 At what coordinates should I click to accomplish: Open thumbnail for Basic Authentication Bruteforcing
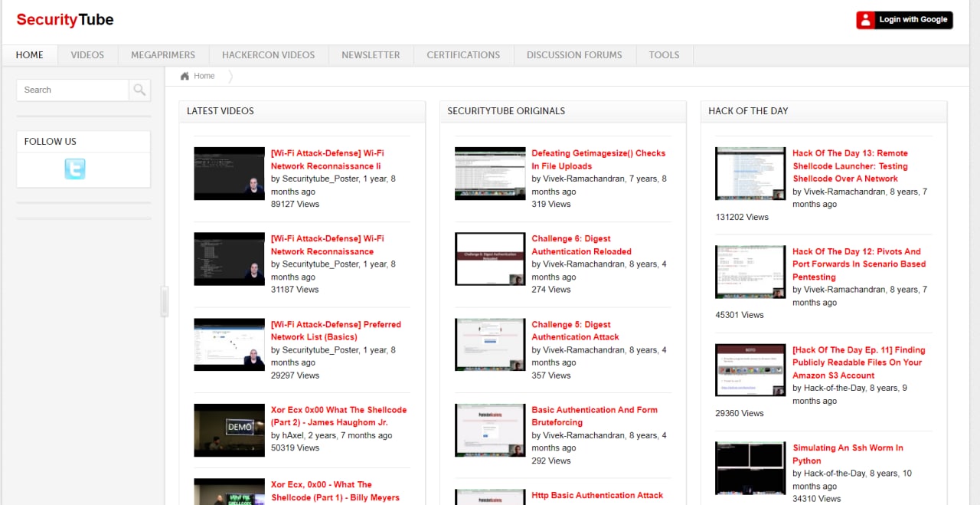[x=490, y=431]
